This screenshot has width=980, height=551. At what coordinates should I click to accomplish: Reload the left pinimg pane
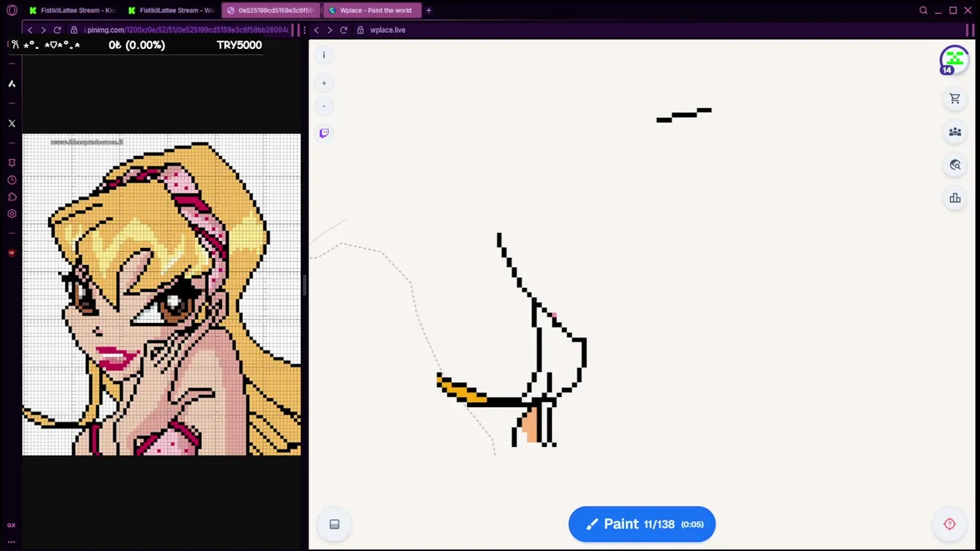coord(57,30)
